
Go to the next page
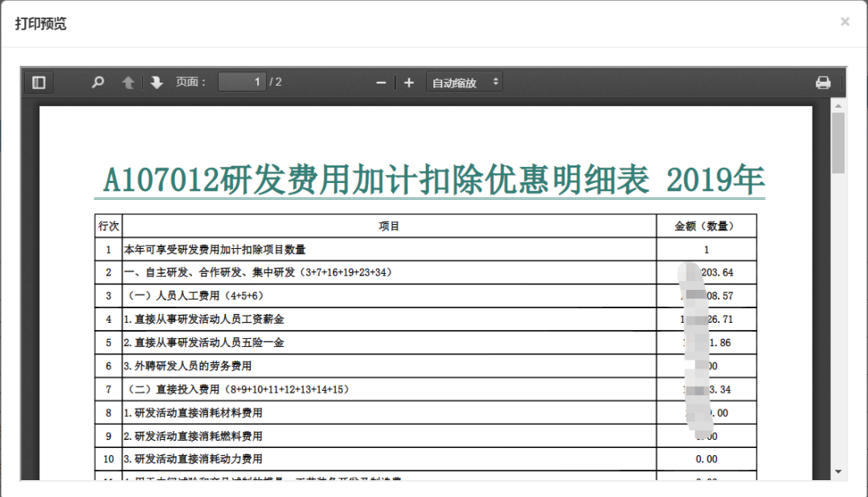pos(157,83)
